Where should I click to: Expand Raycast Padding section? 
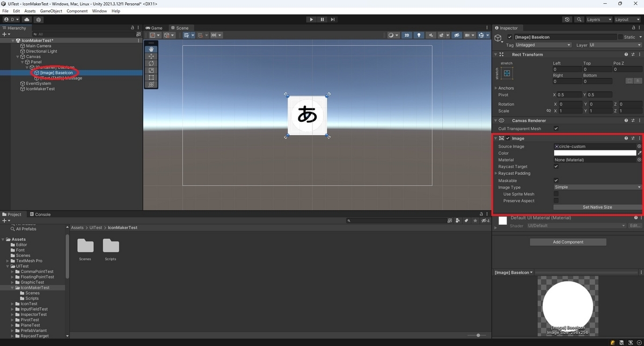point(496,174)
